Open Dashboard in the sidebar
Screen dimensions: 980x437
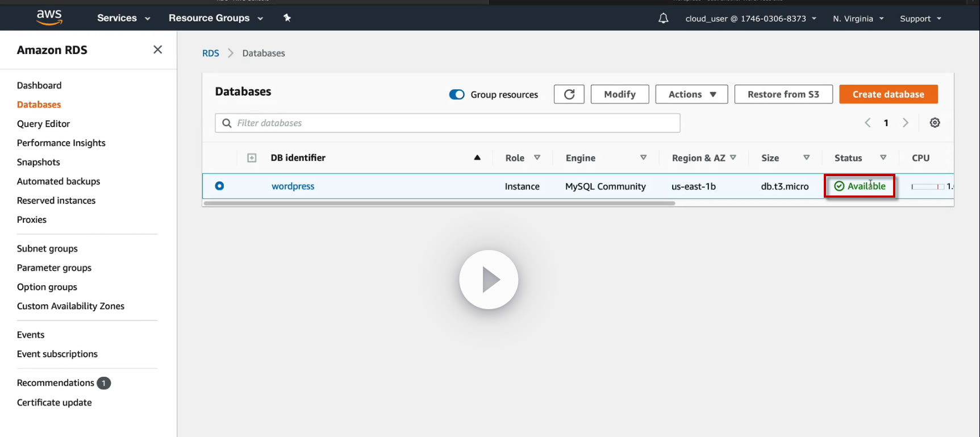[39, 85]
